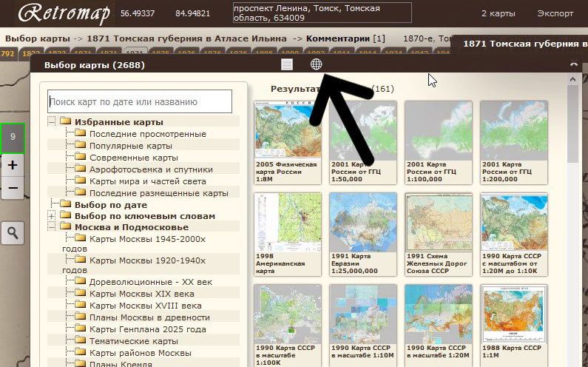Select 2001 Карта России 1:100,000 thumbnail
Viewport: 588px width, 367px height.
439,143
